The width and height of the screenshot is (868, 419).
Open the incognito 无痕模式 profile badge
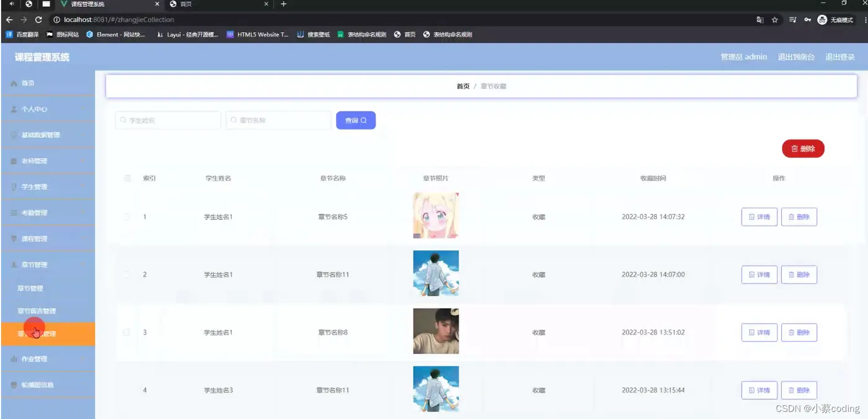[836, 20]
